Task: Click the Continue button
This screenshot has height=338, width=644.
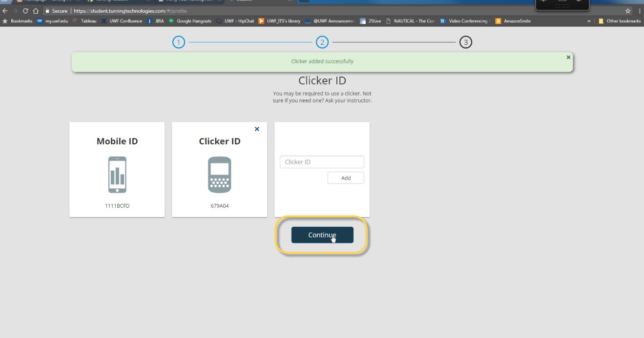Action: 322,235
